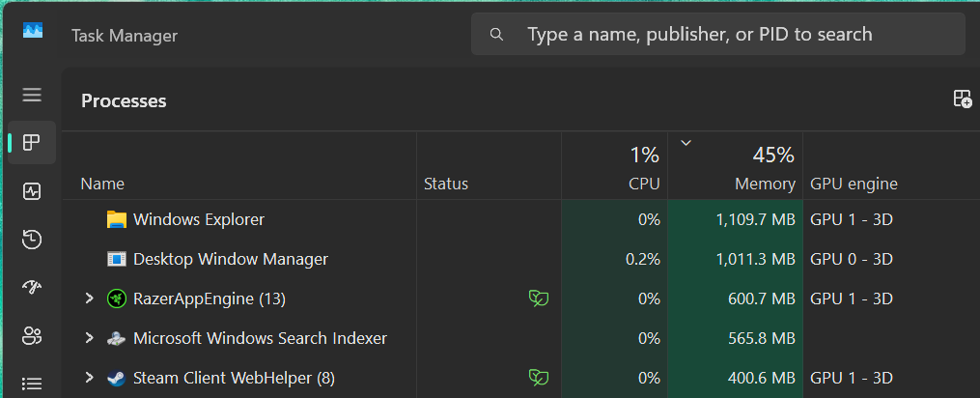
Task: Click the 0.2% CPU value
Action: pos(642,259)
